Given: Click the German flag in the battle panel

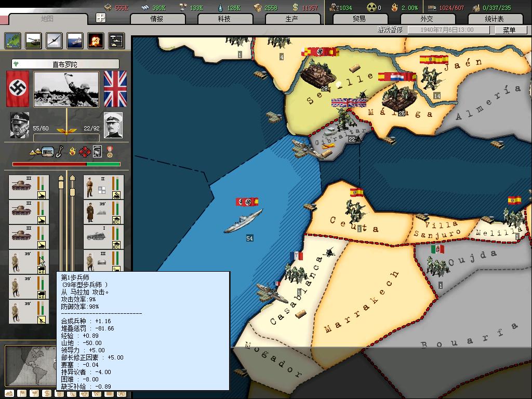Looking at the screenshot, I should (x=18, y=89).
